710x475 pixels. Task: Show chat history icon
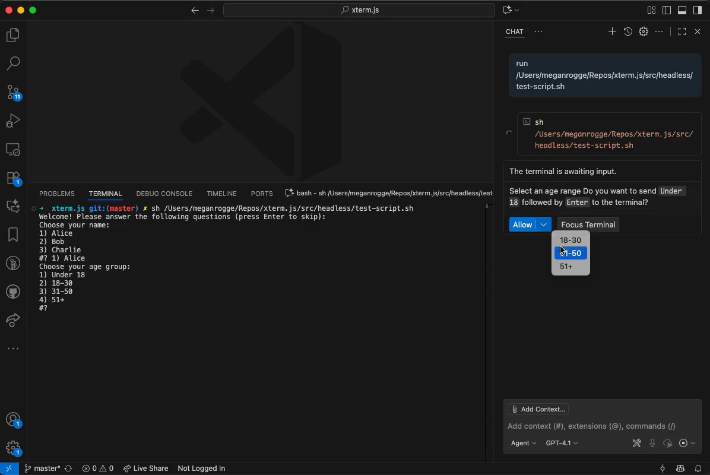pos(628,31)
